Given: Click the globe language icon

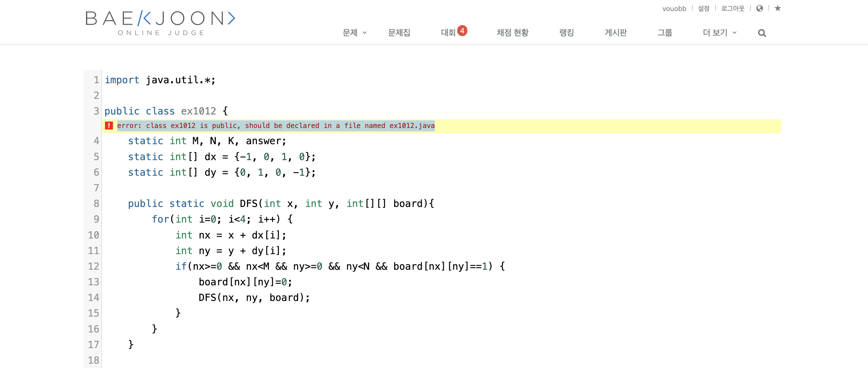Looking at the screenshot, I should tap(760, 9).
